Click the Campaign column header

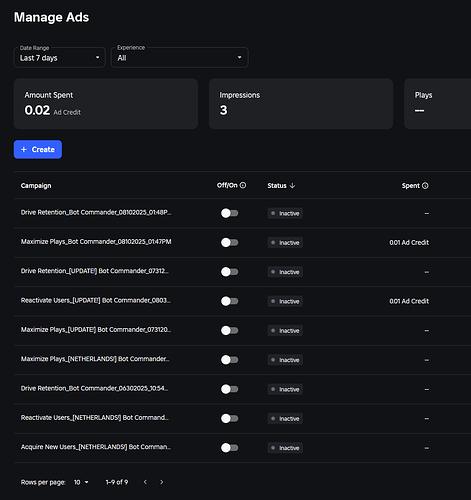click(36, 186)
